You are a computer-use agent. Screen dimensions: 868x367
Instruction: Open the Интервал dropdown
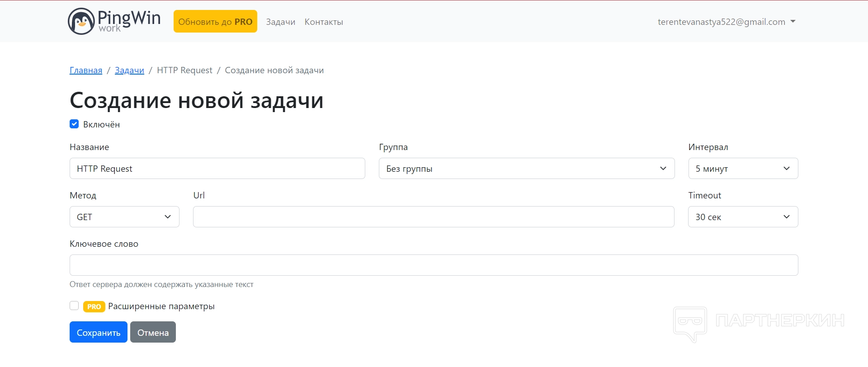tap(743, 169)
